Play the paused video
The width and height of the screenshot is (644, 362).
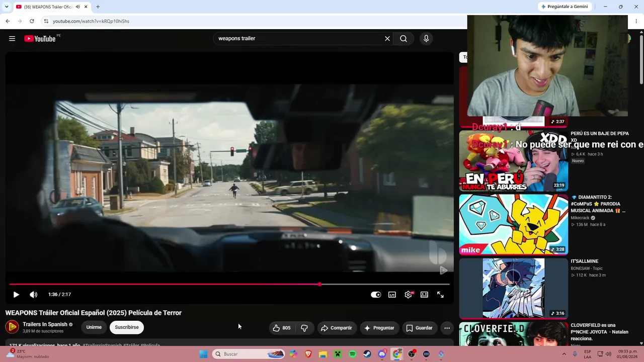pos(16,295)
